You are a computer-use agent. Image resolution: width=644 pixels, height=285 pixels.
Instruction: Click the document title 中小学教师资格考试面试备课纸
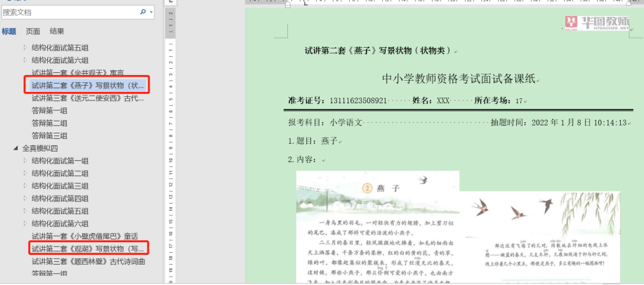pos(459,78)
